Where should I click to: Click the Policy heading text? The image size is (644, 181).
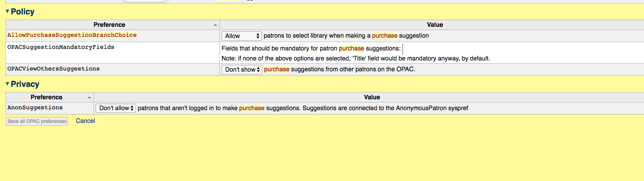click(x=22, y=12)
